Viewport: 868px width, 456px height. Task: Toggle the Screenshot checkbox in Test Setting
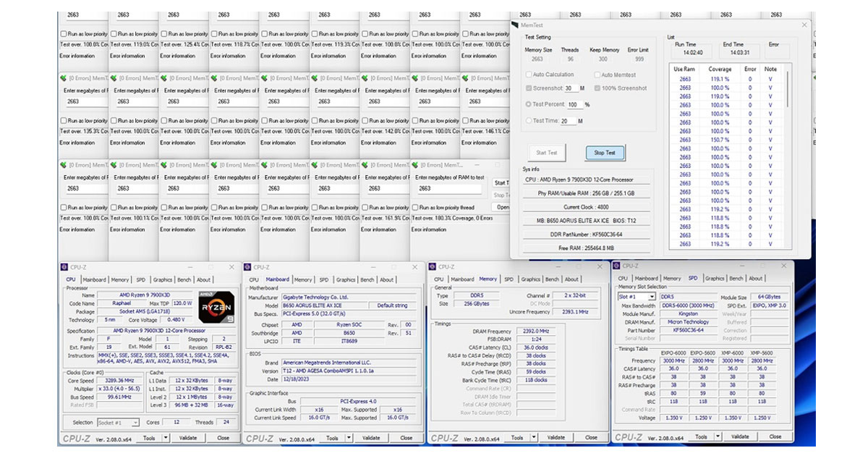click(529, 88)
